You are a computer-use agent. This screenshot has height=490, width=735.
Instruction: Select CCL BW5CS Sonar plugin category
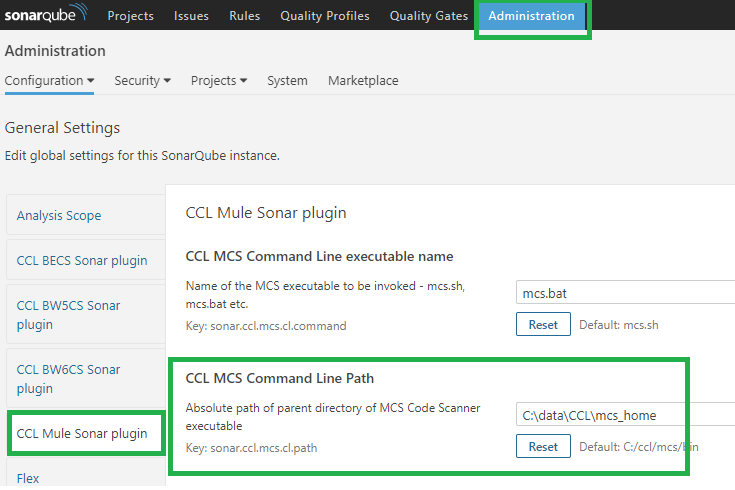click(x=86, y=315)
